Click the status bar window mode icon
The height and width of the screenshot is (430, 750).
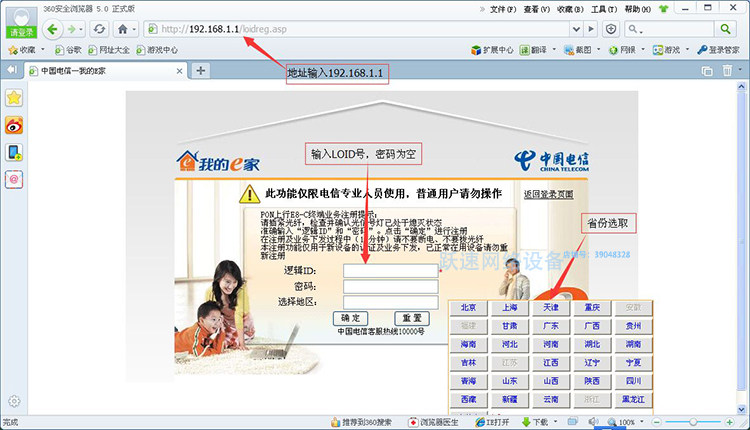coord(572,422)
